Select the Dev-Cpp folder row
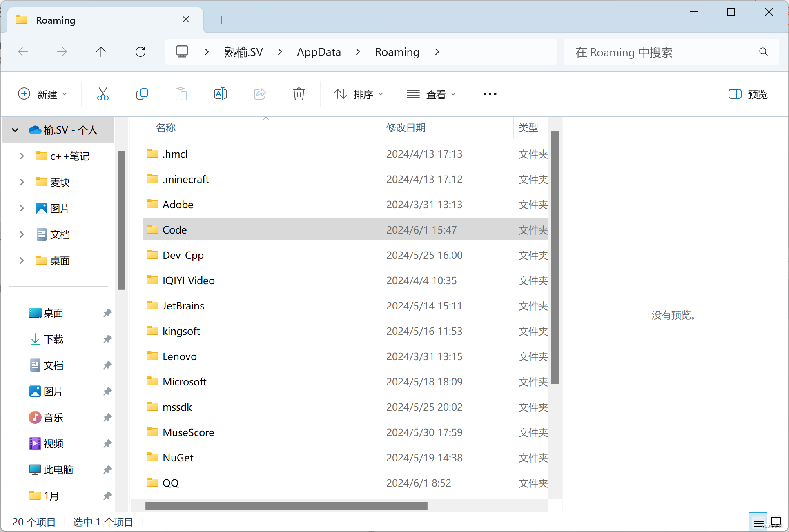The image size is (789, 532). tap(345, 255)
